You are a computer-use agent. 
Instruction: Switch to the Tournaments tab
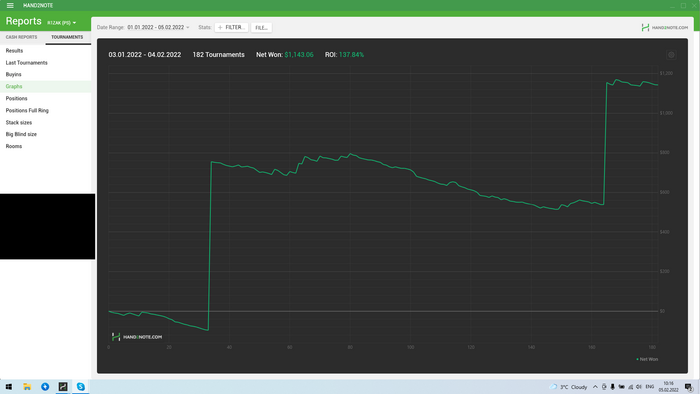click(x=67, y=37)
